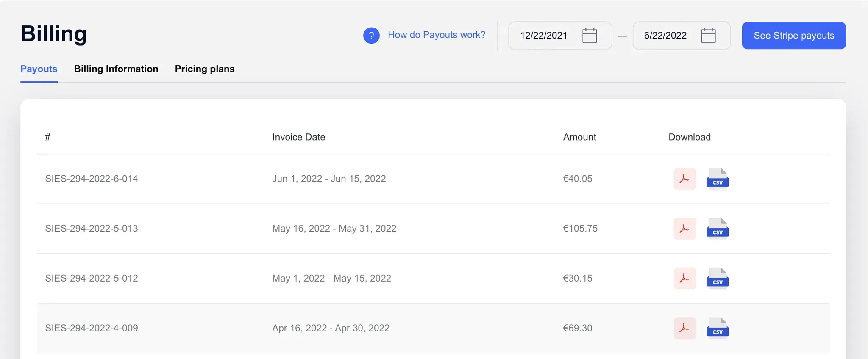This screenshot has width=868, height=359.
Task: Click the See Stripe payouts button
Action: [x=794, y=36]
